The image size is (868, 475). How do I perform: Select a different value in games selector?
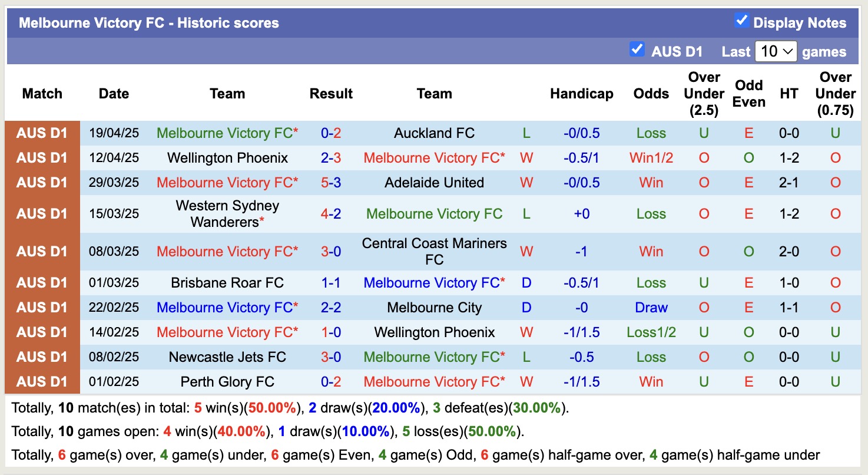(776, 51)
